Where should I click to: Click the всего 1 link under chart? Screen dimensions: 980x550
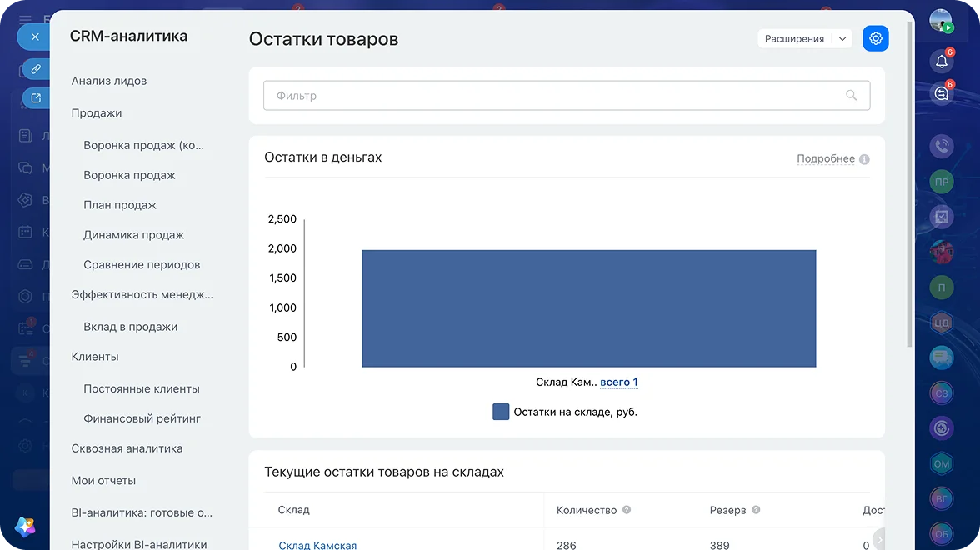point(618,382)
